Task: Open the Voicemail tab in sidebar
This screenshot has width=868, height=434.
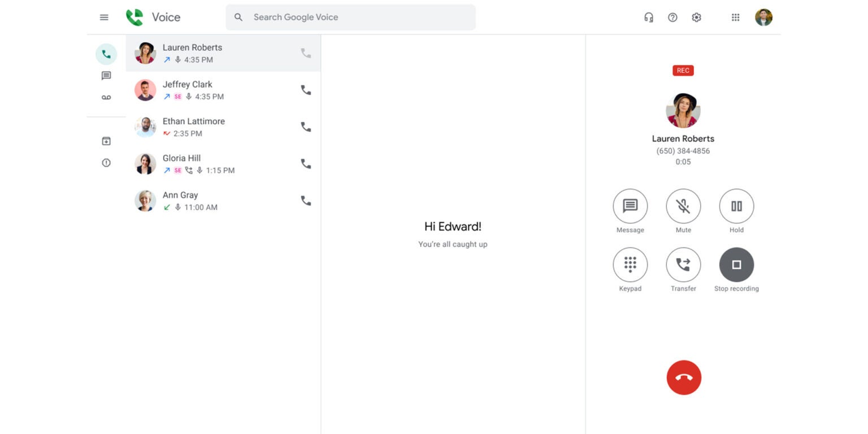Action: point(106,98)
